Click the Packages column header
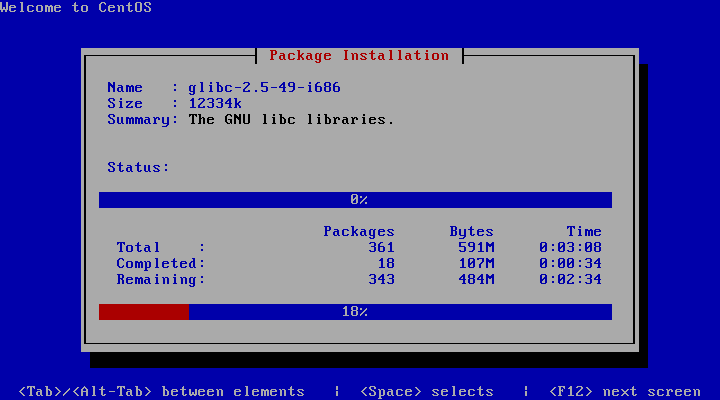 [359, 231]
